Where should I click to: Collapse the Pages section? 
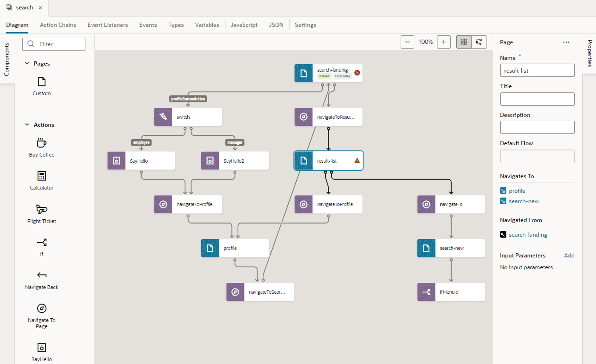click(x=26, y=63)
